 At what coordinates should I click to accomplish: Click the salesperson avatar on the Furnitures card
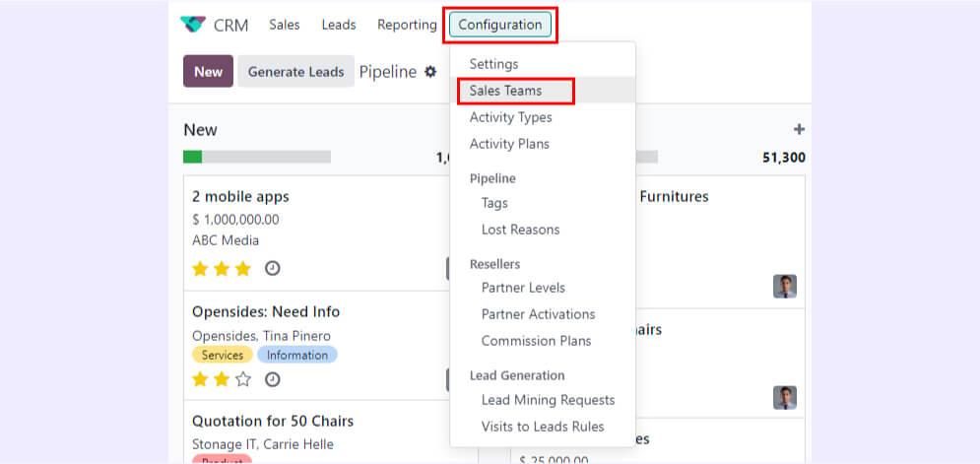pyautogui.click(x=785, y=287)
